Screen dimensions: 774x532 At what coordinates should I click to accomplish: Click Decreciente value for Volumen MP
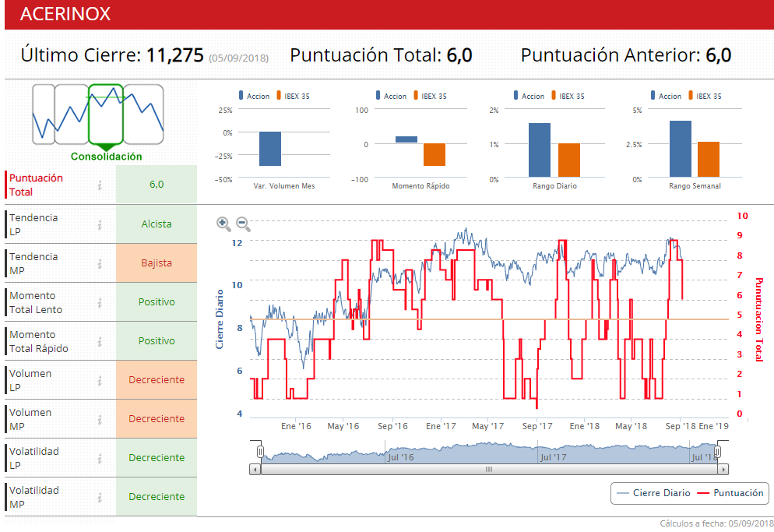[157, 419]
